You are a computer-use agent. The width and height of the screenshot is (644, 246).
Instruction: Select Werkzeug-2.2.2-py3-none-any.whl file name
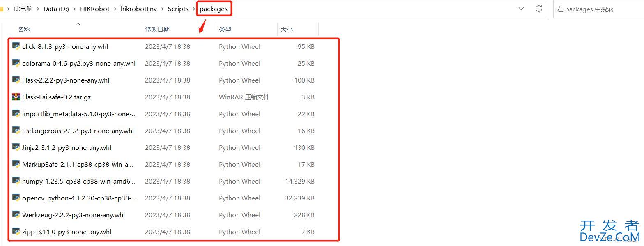pyautogui.click(x=74, y=215)
